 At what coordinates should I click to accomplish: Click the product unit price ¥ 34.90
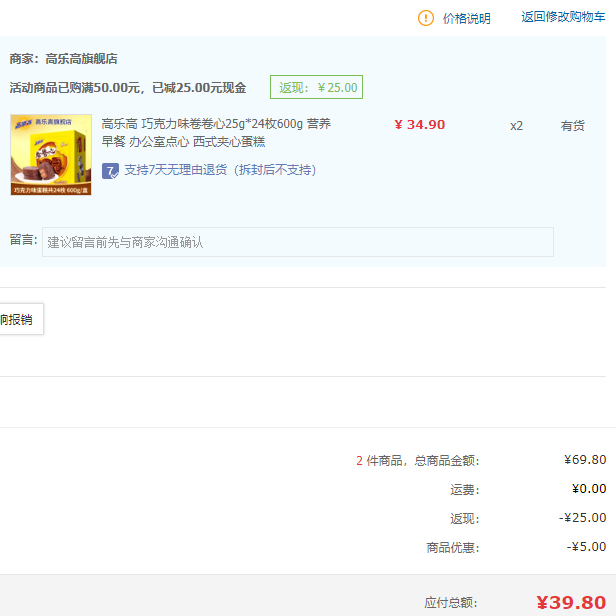pos(420,125)
